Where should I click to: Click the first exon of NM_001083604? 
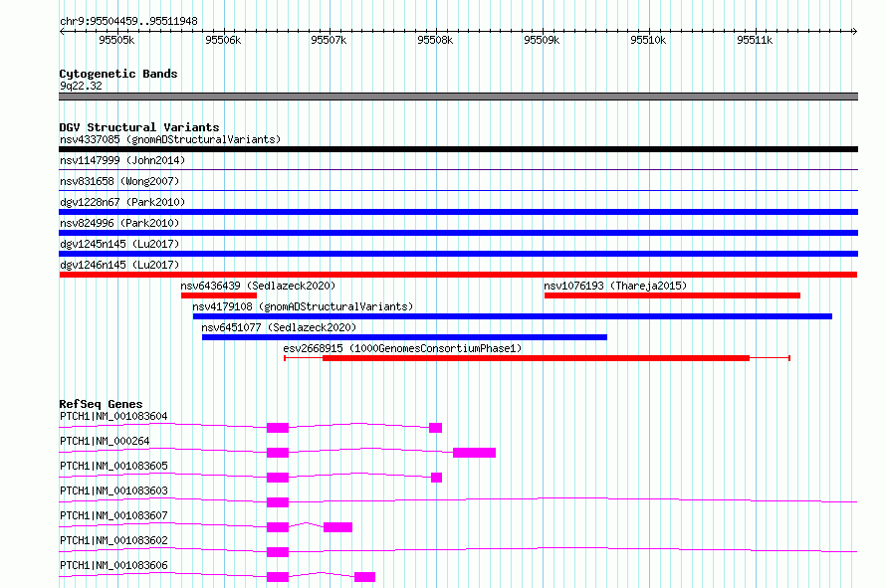coord(278,428)
